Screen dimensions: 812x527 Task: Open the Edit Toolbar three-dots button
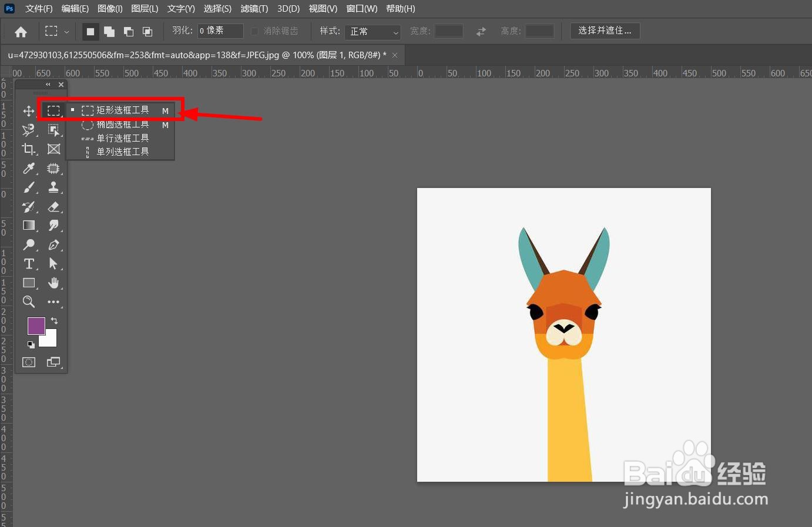tap(53, 302)
